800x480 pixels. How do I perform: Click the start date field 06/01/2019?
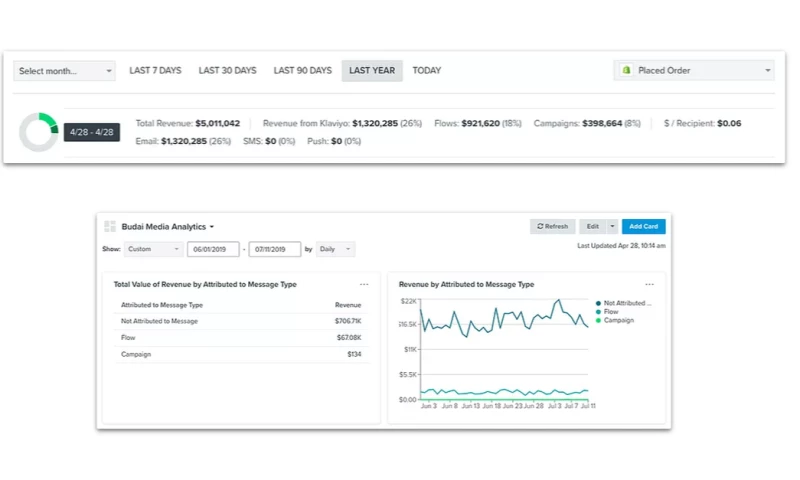[x=212, y=249]
